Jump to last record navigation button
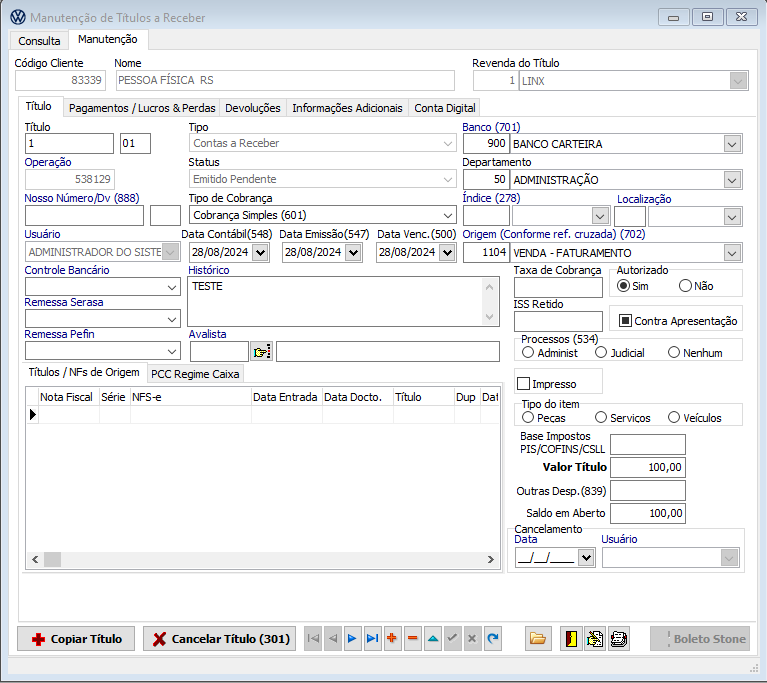The image size is (767, 683). pos(372,639)
